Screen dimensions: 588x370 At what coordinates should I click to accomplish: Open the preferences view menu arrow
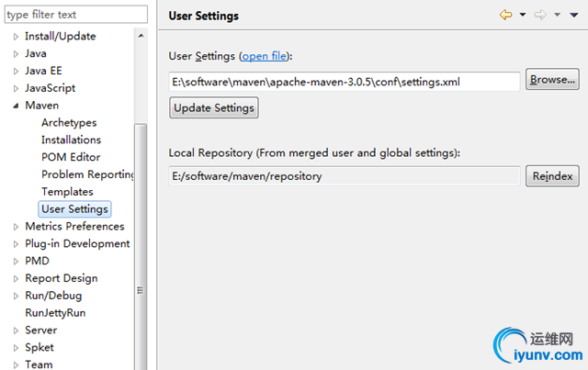pyautogui.click(x=573, y=15)
